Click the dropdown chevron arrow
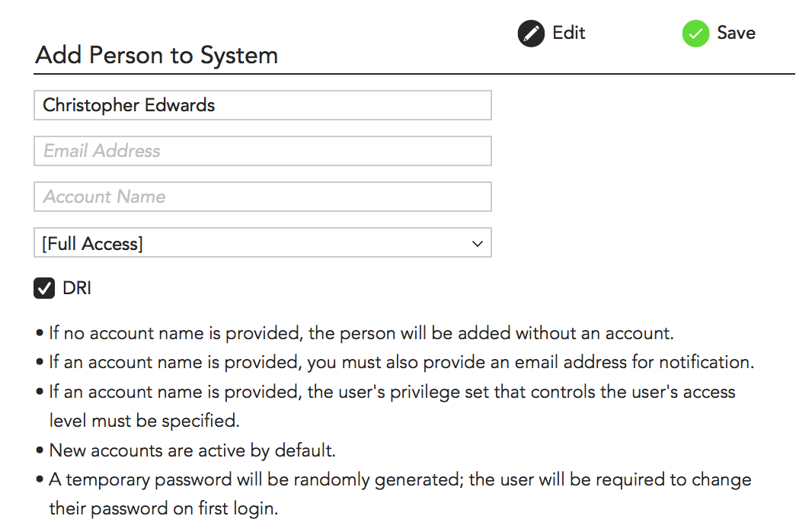This screenshot has height=532, width=812. point(478,244)
